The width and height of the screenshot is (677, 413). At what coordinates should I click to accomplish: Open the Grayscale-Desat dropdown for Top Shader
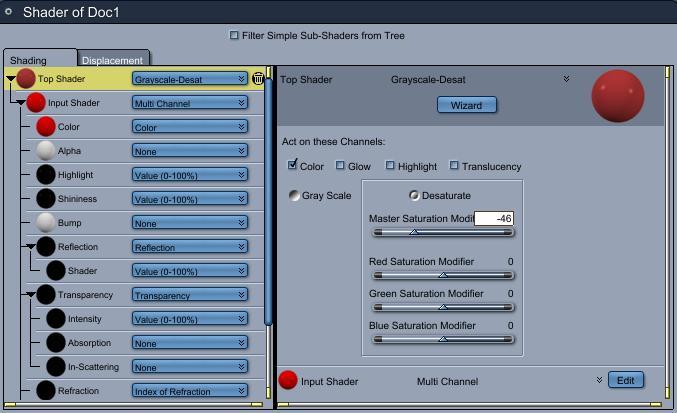pos(190,78)
